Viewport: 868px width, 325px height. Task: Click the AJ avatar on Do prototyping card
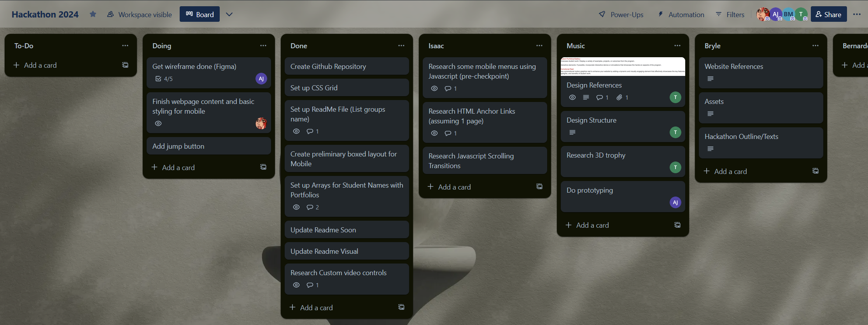tap(675, 202)
